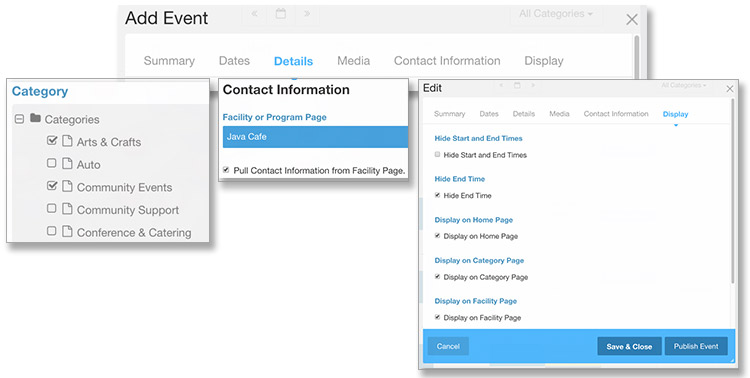Check the Auto category checkbox
Screen dimensions: 750x378
pos(52,163)
